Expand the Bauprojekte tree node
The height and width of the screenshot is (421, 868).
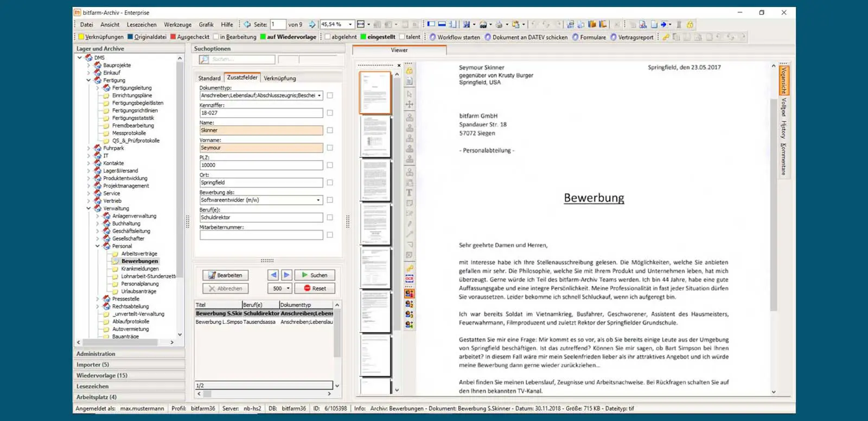tap(88, 65)
